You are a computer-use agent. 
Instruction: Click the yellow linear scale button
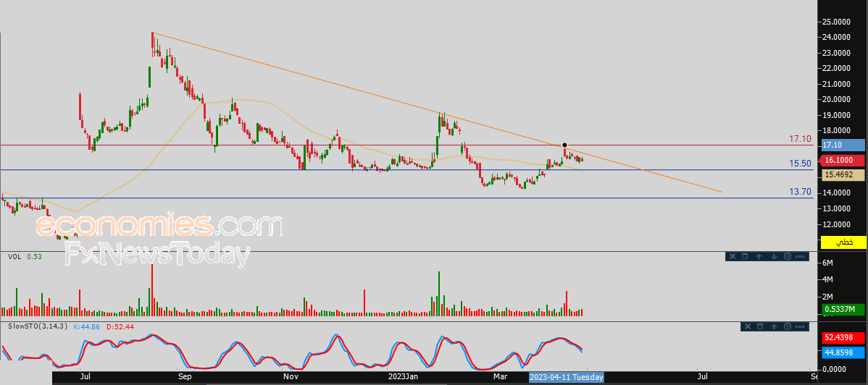[x=844, y=242]
